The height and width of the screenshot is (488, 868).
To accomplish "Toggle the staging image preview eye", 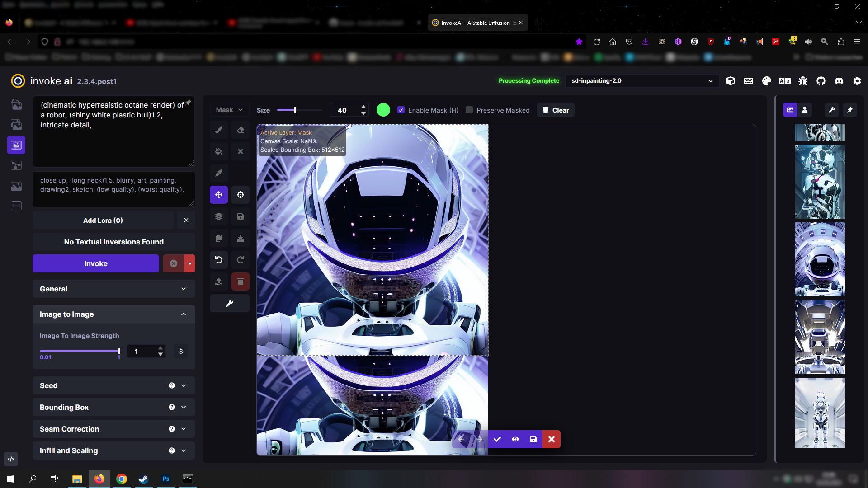I will click(x=515, y=439).
